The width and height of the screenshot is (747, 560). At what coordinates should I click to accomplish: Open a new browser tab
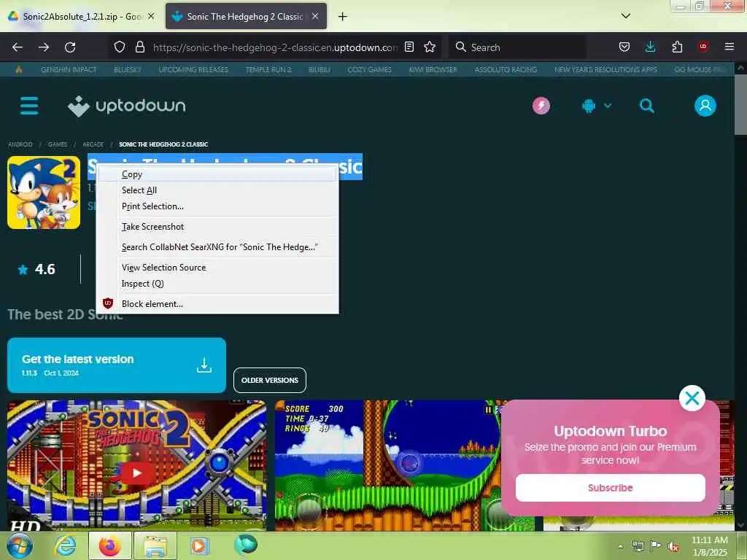(x=343, y=16)
